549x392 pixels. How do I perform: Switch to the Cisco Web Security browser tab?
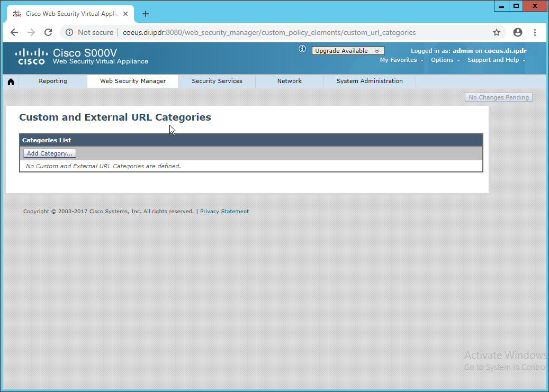point(70,14)
